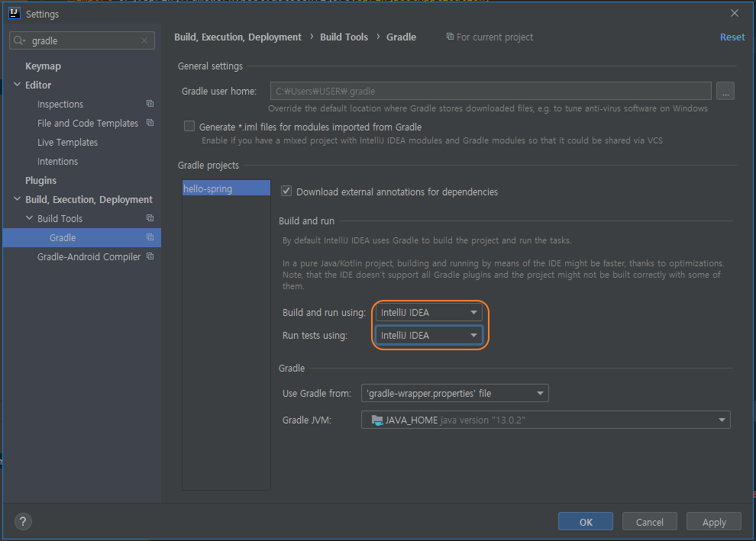Open the Plugins settings page
This screenshot has height=541, width=756.
pyautogui.click(x=40, y=180)
